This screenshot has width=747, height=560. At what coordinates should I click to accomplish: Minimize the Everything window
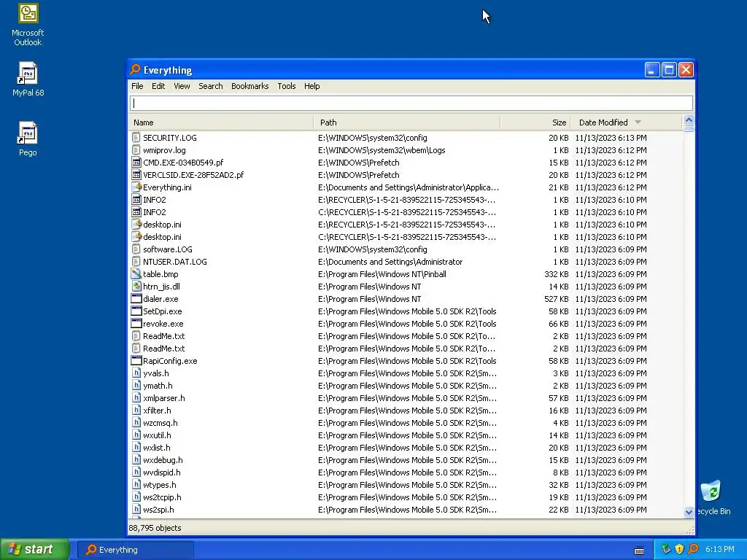pyautogui.click(x=651, y=70)
